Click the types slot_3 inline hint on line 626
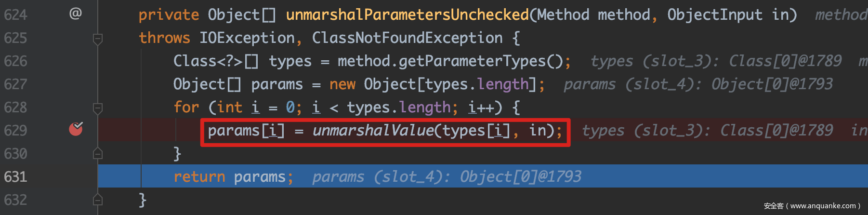The image size is (868, 215). (716, 61)
